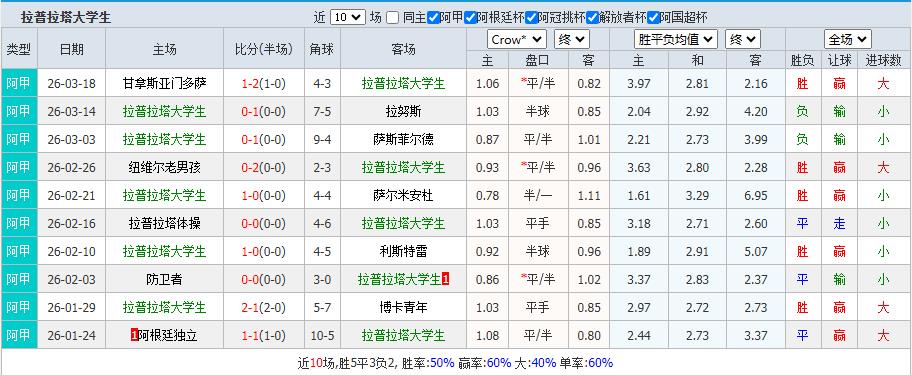Uncheck the 阿国超杯 filter checkbox

pyautogui.click(x=654, y=17)
